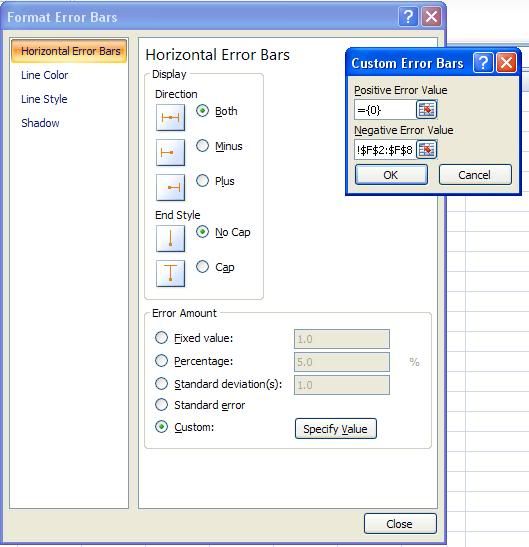529x547 pixels.
Task: Click into the Positive Error Value field
Action: coord(385,110)
